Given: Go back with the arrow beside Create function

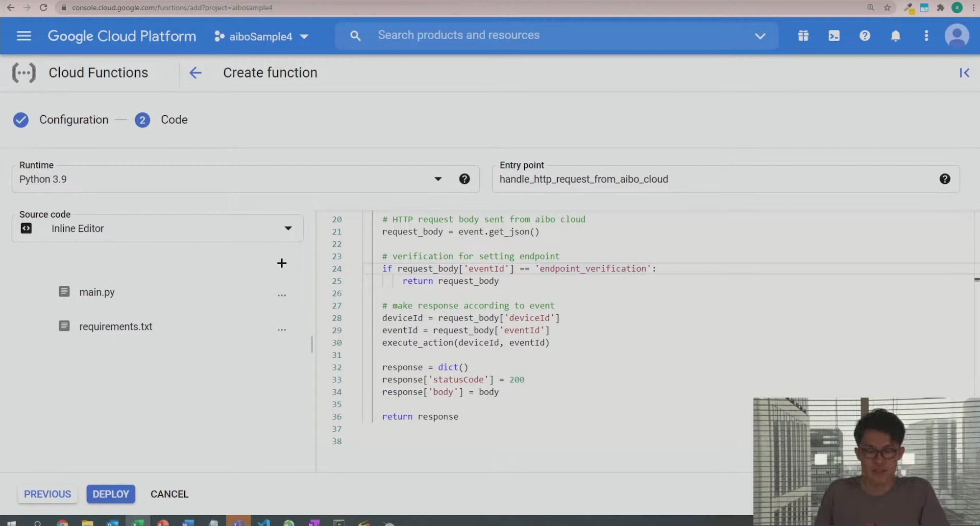Looking at the screenshot, I should (x=196, y=73).
